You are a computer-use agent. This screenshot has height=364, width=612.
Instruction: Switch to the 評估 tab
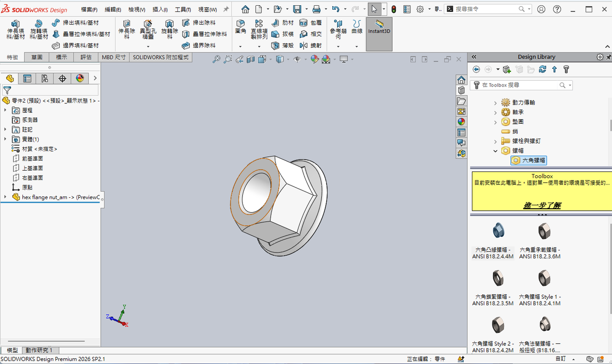click(86, 57)
